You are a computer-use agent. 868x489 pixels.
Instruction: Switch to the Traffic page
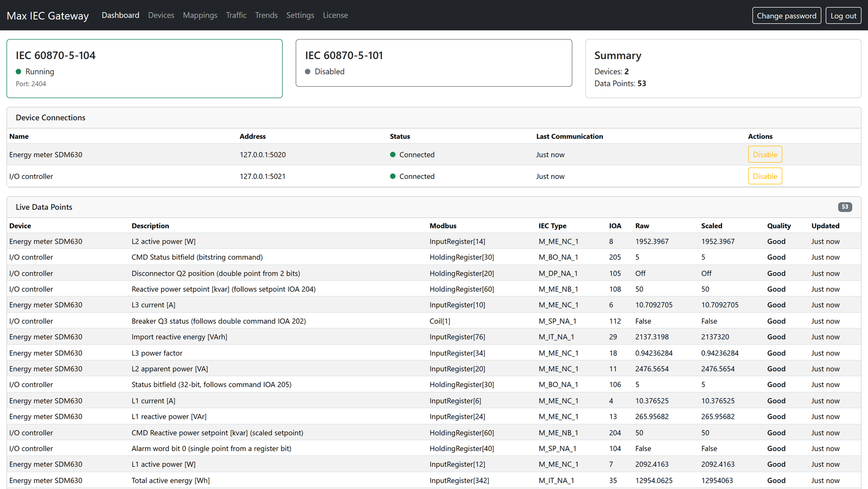coord(236,15)
